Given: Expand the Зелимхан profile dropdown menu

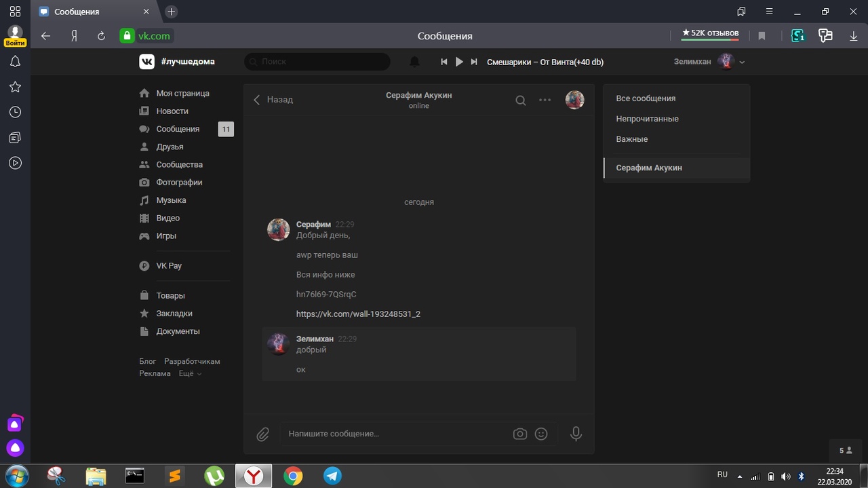Looking at the screenshot, I should 742,62.
